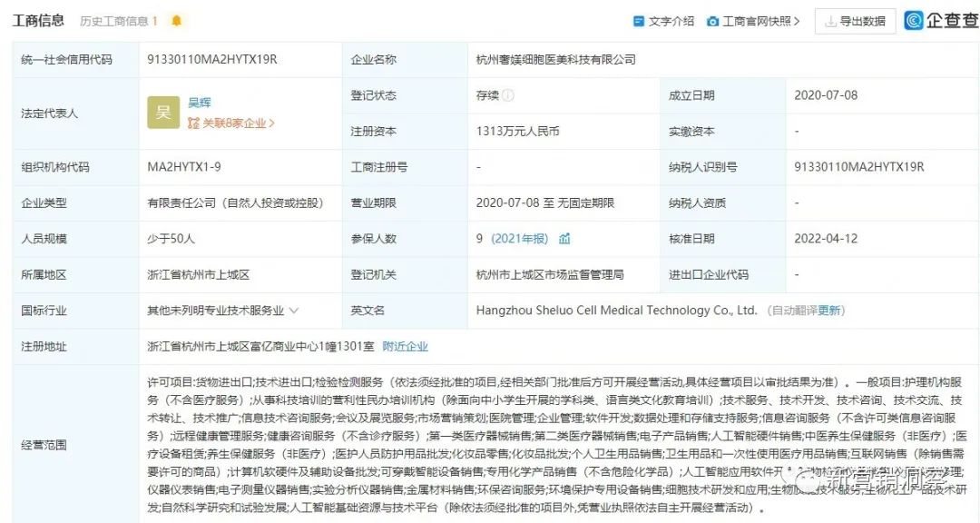980x523 pixels.
Task: Click the 经营范围 label cell
Action: pyautogui.click(x=75, y=445)
